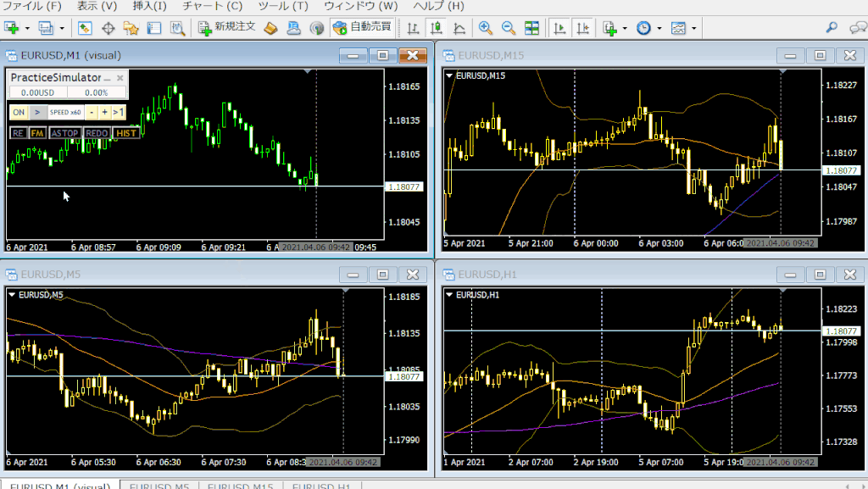Select the EURUSD,M1 (visual) bottom tab
This screenshot has width=868, height=489.
pyautogui.click(x=60, y=486)
